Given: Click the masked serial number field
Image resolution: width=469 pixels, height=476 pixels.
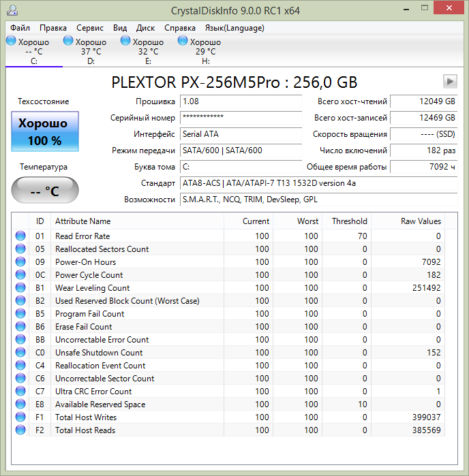Looking at the screenshot, I should click(241, 118).
